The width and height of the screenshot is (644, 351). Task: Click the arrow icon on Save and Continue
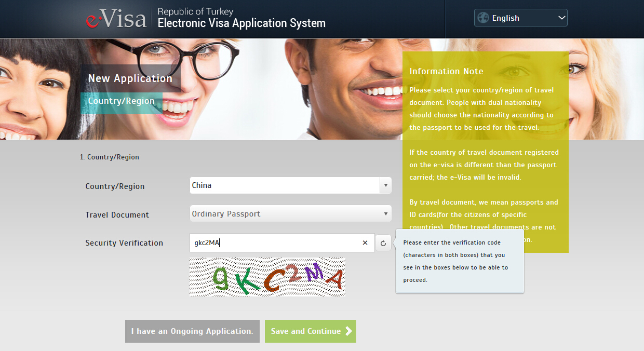click(348, 331)
